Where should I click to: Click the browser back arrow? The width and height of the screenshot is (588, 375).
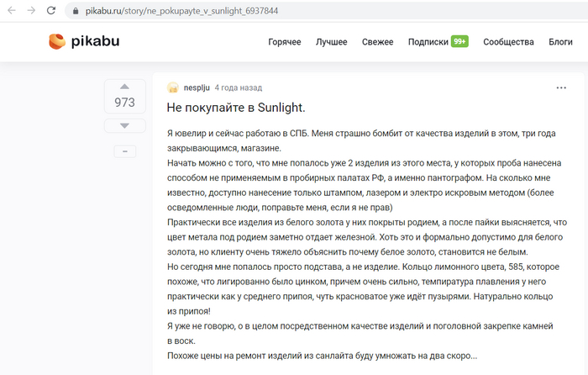(x=10, y=11)
